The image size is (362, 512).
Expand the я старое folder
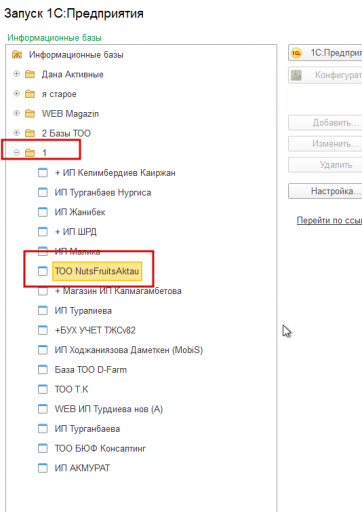pos(16,93)
